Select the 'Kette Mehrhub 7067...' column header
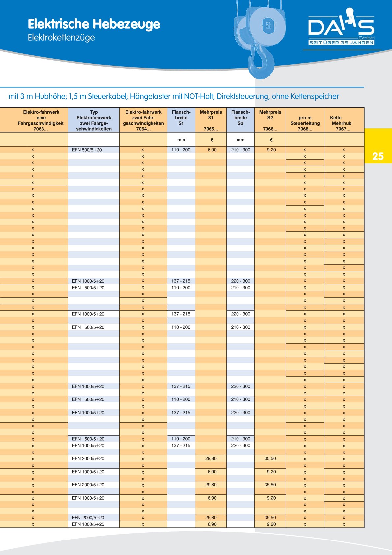 [343, 123]
